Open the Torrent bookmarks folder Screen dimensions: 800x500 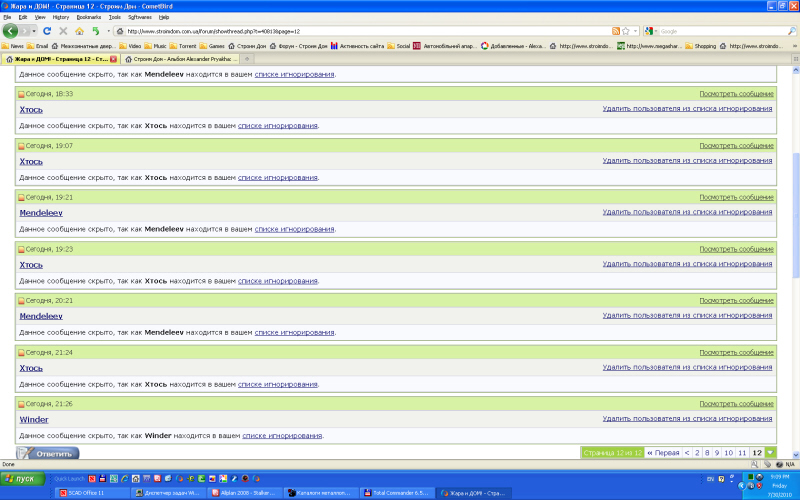(x=183, y=46)
